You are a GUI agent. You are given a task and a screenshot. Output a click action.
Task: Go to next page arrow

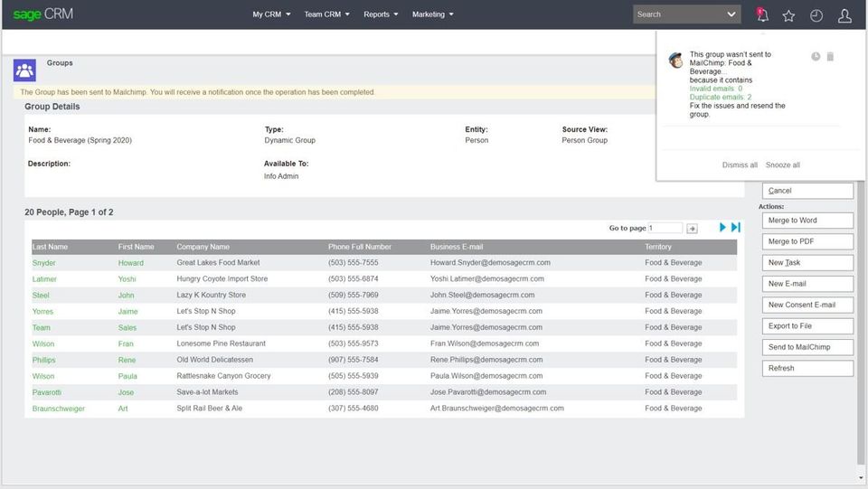pos(722,228)
